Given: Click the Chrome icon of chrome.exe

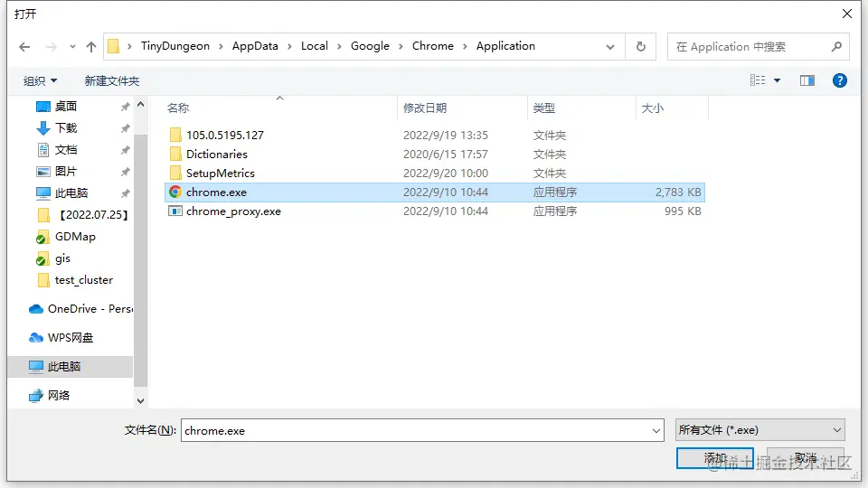Looking at the screenshot, I should (175, 192).
